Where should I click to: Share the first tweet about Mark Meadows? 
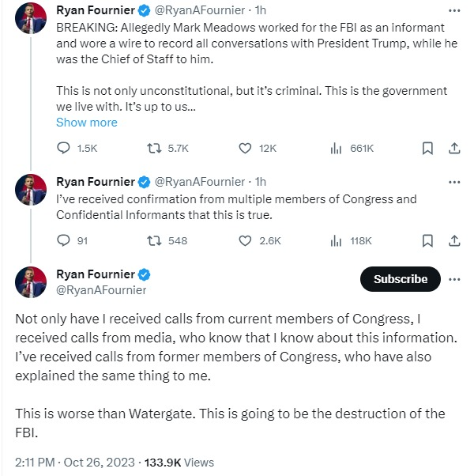(x=454, y=148)
